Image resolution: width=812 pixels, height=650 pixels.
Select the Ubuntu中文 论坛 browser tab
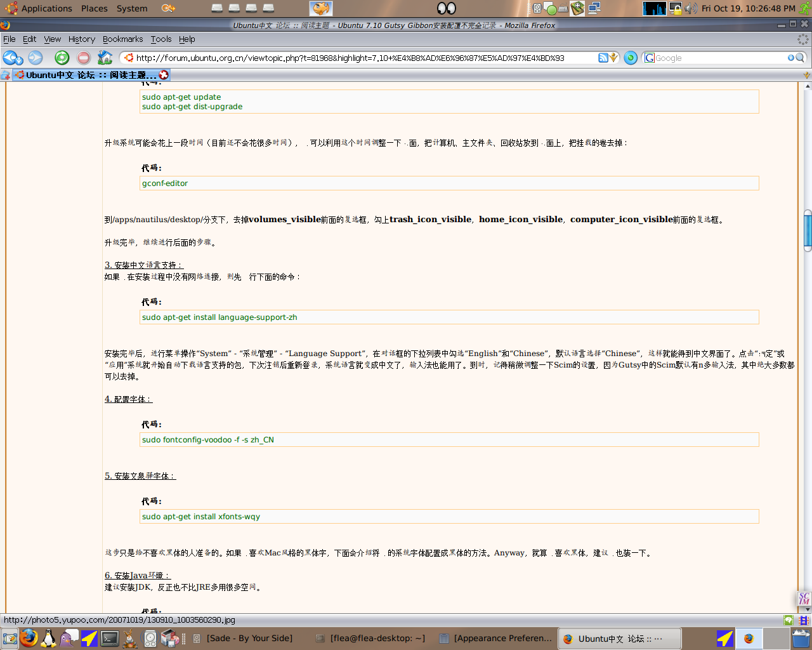click(91, 75)
